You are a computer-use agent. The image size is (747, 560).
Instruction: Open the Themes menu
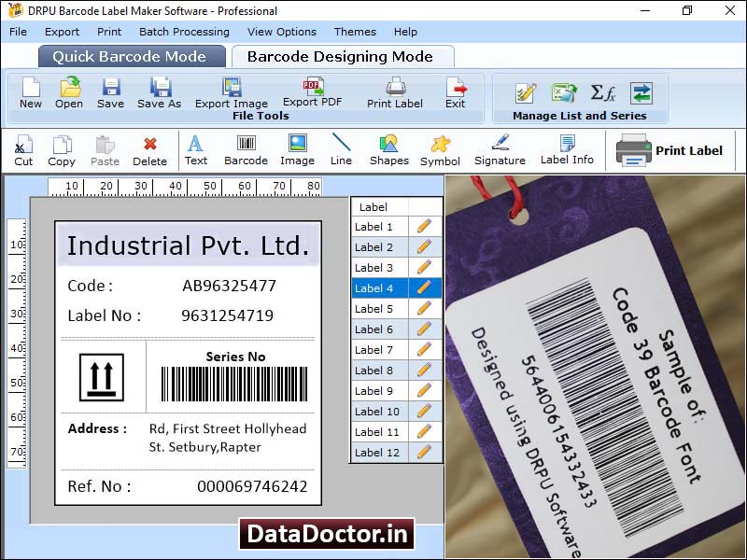(x=355, y=32)
